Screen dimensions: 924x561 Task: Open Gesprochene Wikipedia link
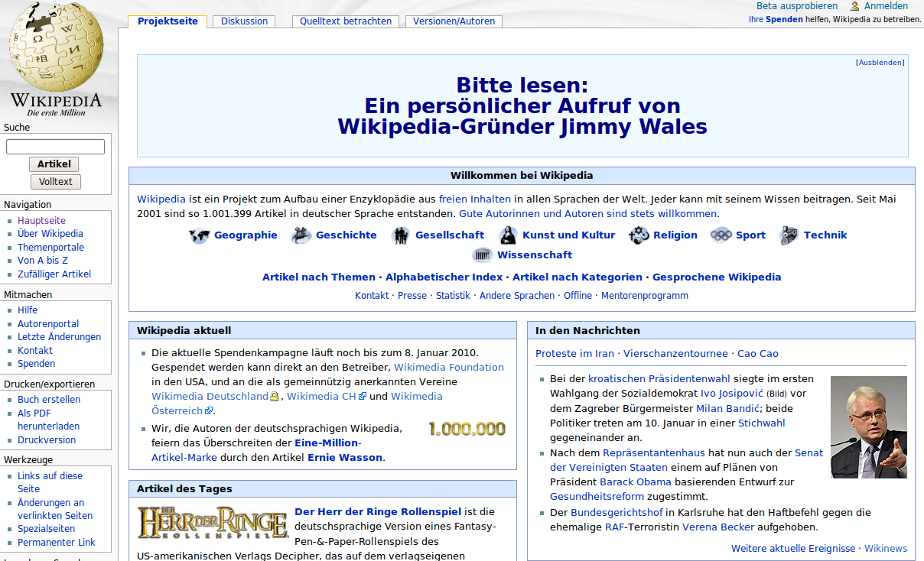click(717, 277)
